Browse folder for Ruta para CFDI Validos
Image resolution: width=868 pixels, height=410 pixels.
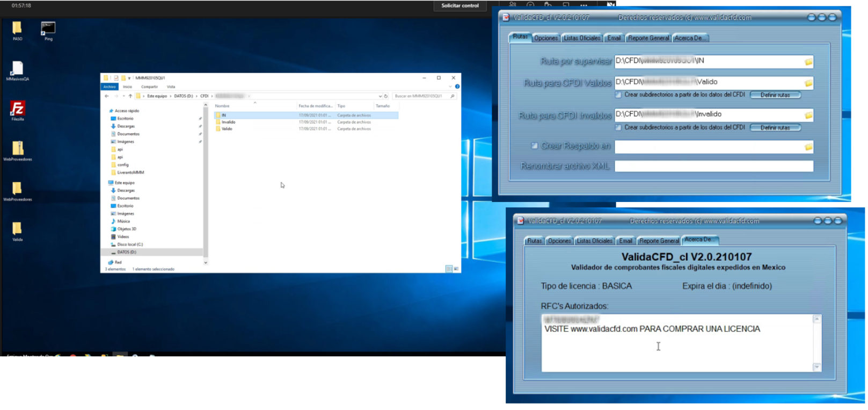[808, 83]
